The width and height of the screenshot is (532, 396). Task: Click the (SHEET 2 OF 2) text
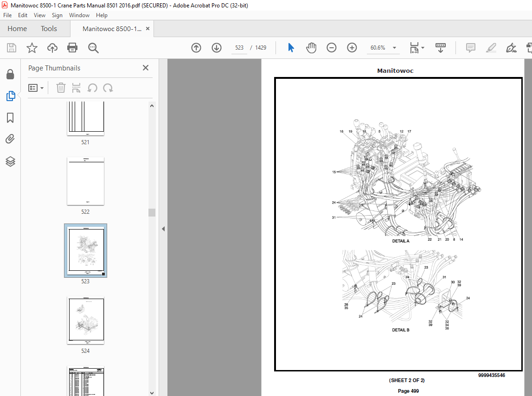click(x=407, y=380)
